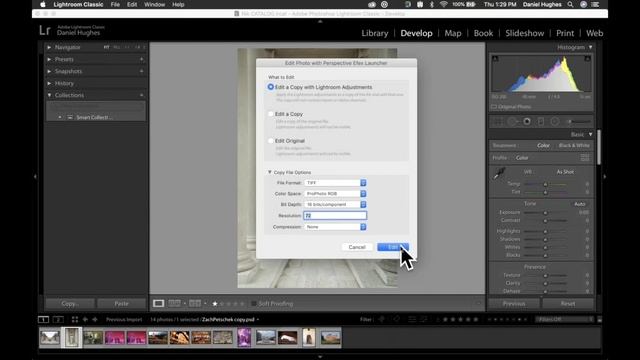Add a new preset with plus icon

pos(142,59)
